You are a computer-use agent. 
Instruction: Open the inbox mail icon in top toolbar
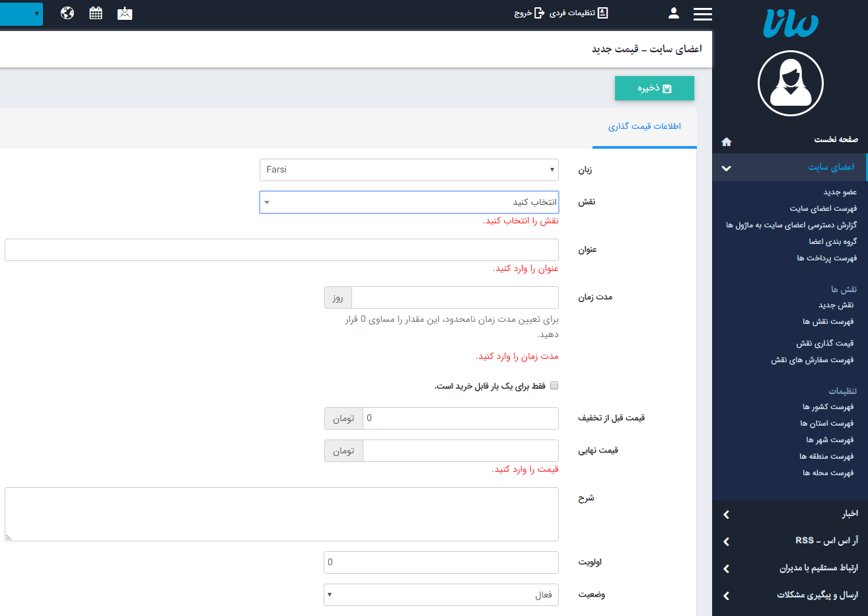(x=125, y=13)
